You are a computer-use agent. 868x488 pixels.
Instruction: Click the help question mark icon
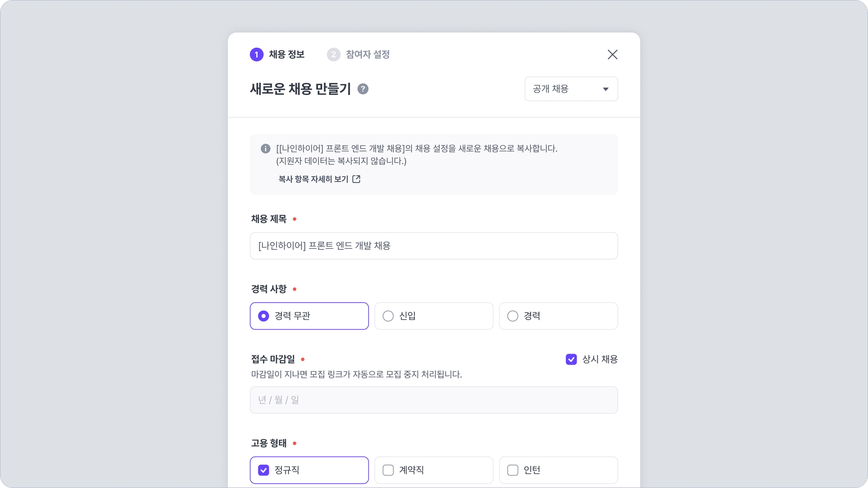(x=363, y=89)
